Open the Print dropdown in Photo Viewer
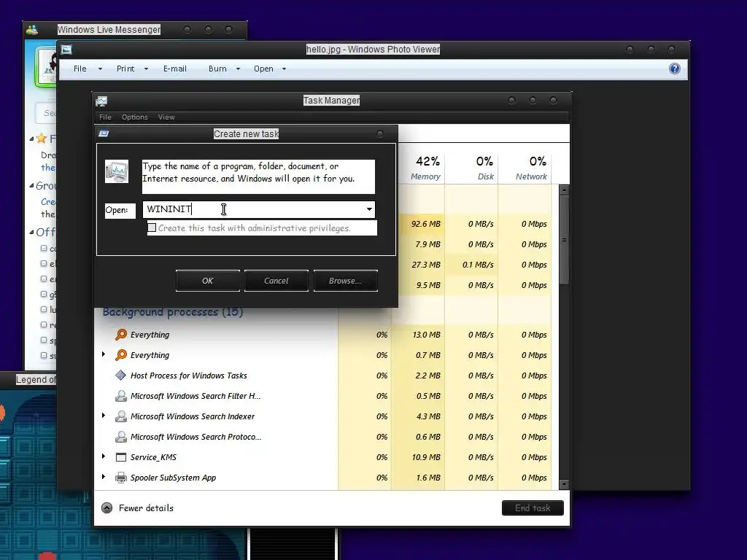 pyautogui.click(x=146, y=69)
